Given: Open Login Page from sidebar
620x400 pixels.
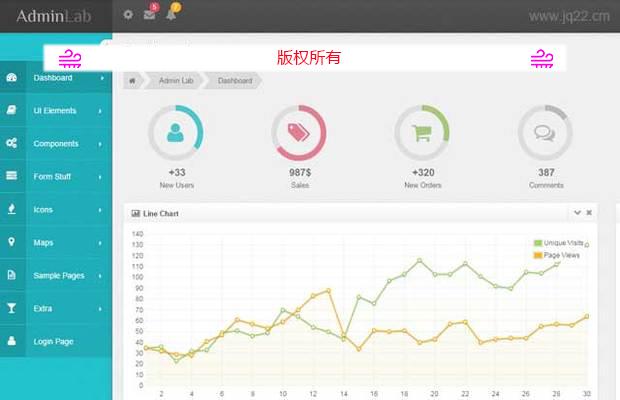Looking at the screenshot, I should point(55,341).
